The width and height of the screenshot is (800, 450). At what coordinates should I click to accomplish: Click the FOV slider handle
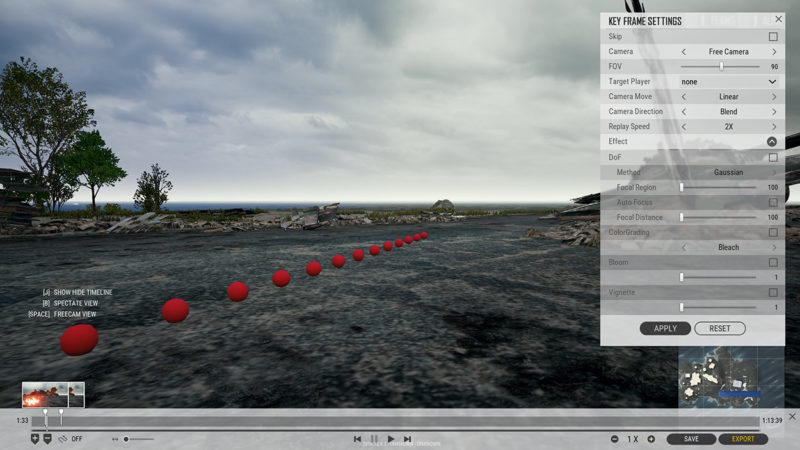[721, 66]
